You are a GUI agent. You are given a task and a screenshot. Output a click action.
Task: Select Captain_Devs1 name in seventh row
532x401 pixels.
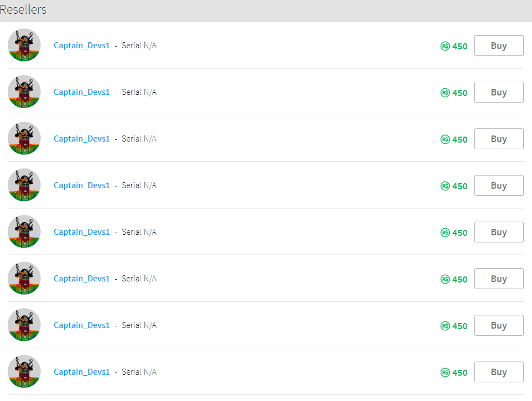(82, 325)
